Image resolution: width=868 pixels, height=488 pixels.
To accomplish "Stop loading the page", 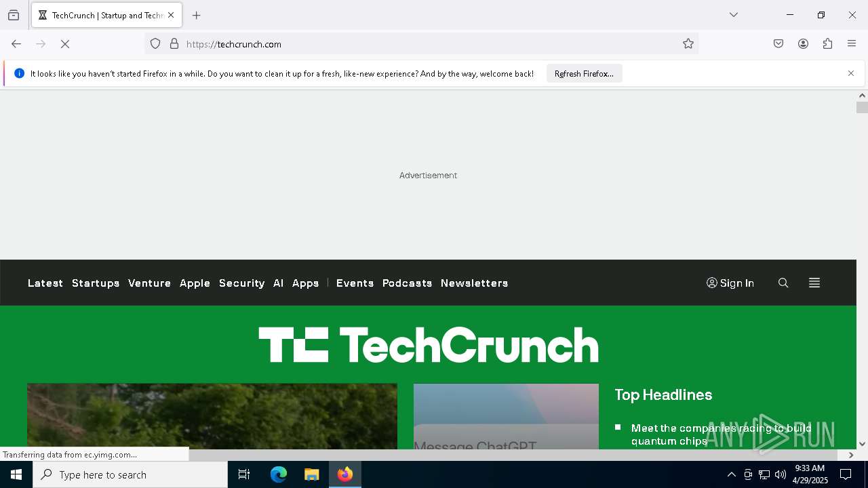I will pos(65,44).
